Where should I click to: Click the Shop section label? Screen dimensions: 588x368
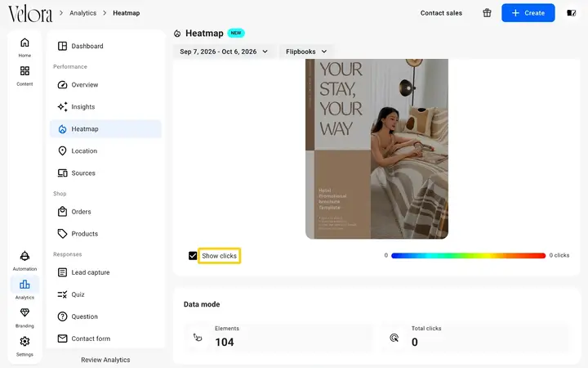pyautogui.click(x=60, y=193)
